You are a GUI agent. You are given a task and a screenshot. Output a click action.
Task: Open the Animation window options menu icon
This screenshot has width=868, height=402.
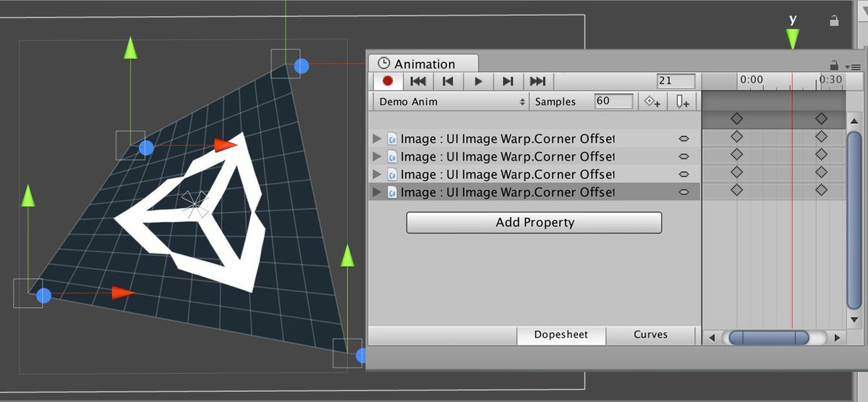click(x=853, y=67)
